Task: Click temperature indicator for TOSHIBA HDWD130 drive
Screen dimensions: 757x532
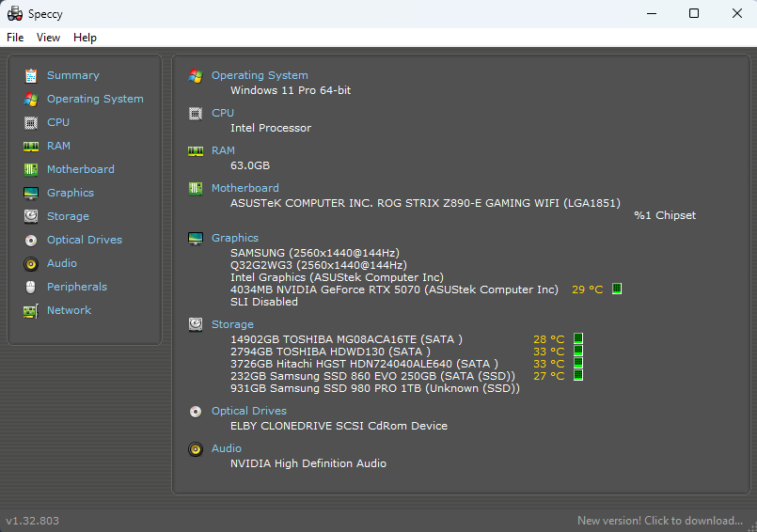Action: pyautogui.click(x=578, y=351)
